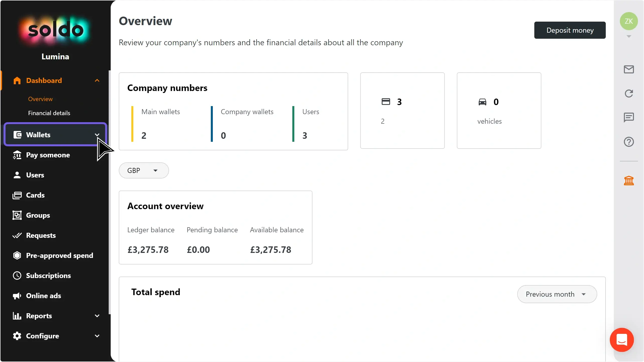Open the Subscriptions sidebar item
Screen dimensions: 644x362
[x=48, y=276]
